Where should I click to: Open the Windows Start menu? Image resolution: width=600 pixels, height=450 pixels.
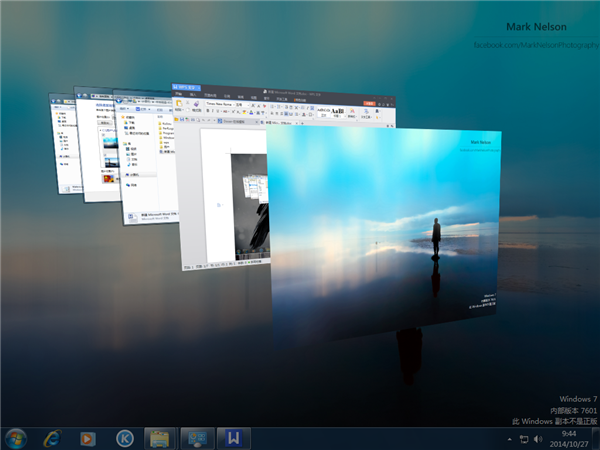(x=17, y=437)
